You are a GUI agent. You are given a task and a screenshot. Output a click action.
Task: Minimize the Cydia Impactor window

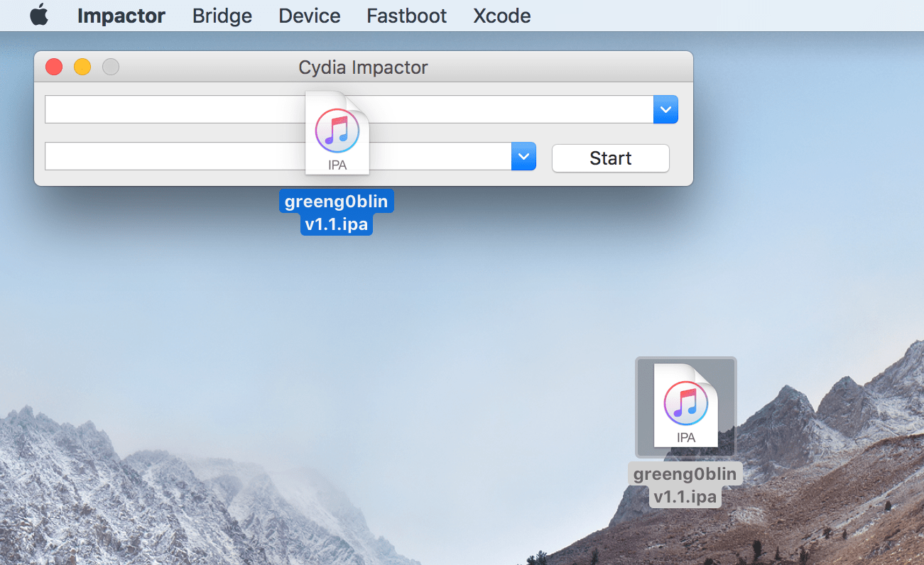click(82, 67)
